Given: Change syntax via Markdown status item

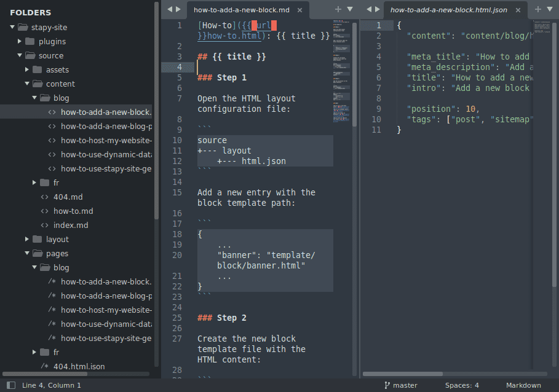Looking at the screenshot, I should (523, 385).
